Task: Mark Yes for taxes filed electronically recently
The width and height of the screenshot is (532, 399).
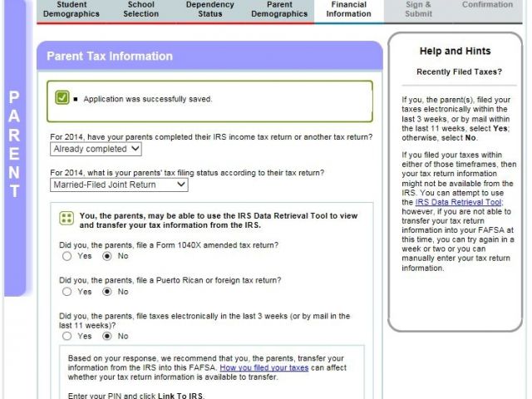Action: pyautogui.click(x=67, y=336)
